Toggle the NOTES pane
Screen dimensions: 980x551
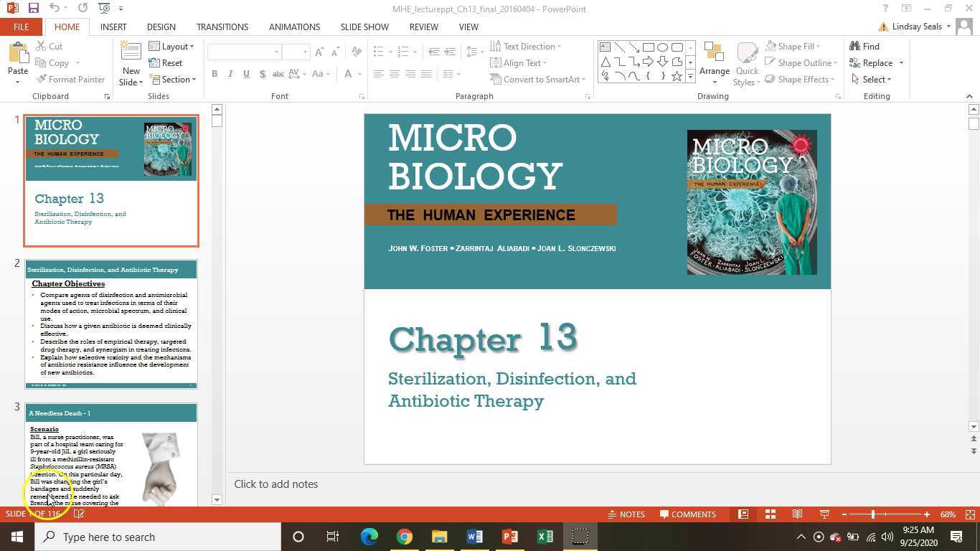[x=626, y=514]
